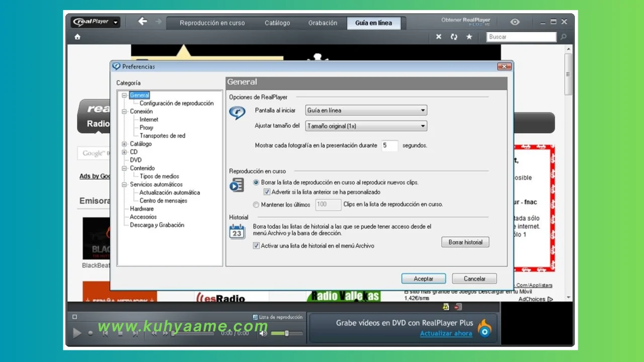Click the eye icon in title bar
This screenshot has width=644, height=362.
pos(515,22)
